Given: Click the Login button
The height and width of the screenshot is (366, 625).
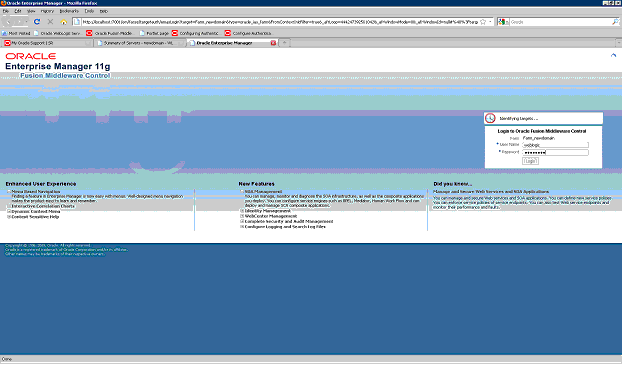Looking at the screenshot, I should pos(530,161).
